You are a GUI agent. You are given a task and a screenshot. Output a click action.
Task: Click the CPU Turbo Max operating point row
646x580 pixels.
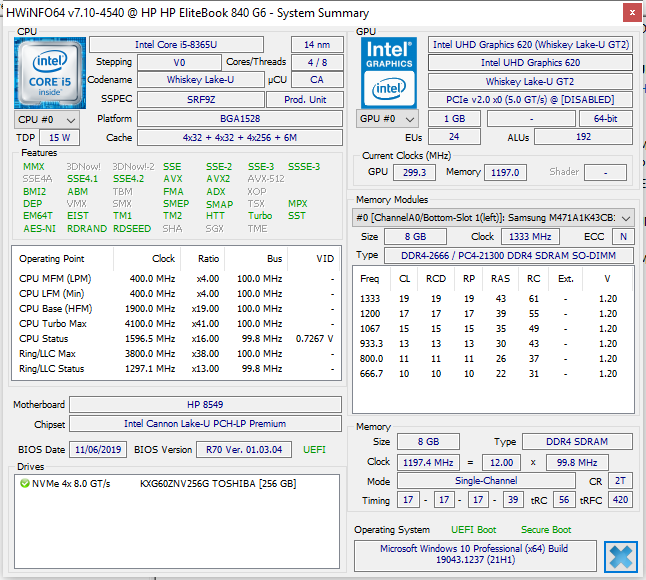[174, 324]
